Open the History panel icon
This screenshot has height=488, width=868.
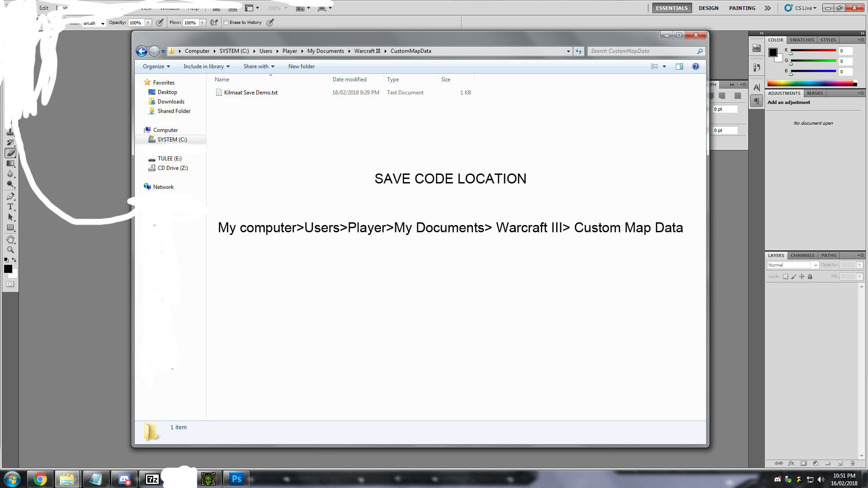(x=756, y=67)
